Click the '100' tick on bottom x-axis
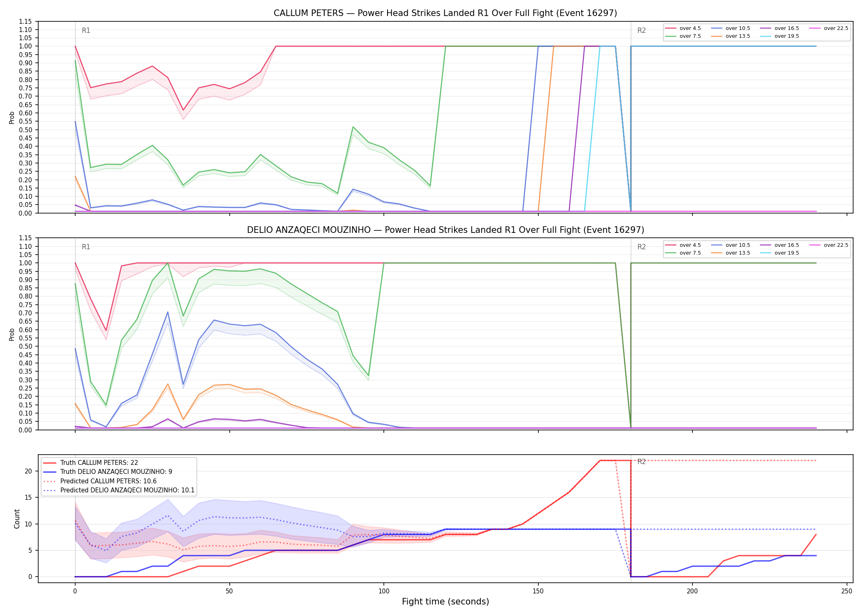This screenshot has height=616, width=863. pos(384,591)
